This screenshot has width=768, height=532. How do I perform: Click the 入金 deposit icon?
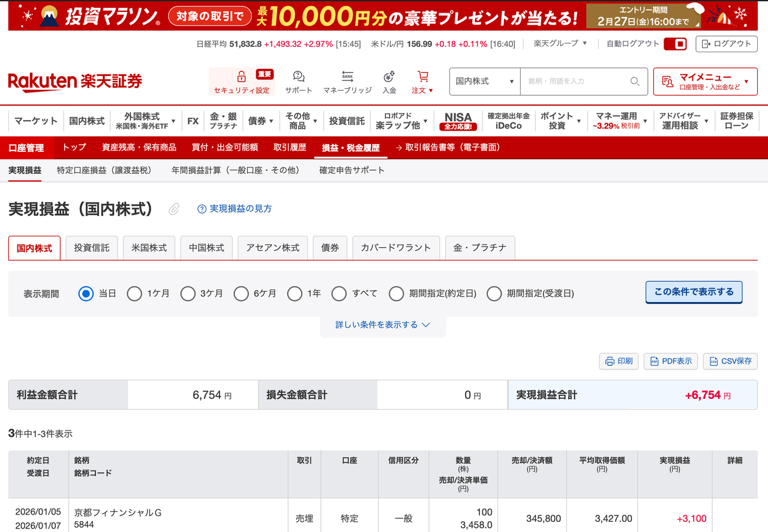point(389,77)
